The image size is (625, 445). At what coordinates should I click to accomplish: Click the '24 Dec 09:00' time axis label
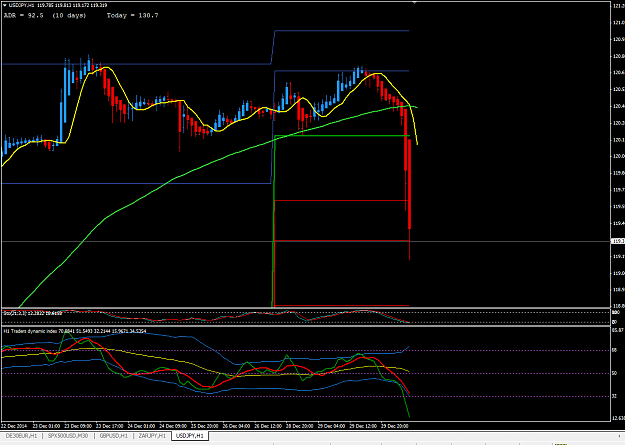tap(173, 426)
